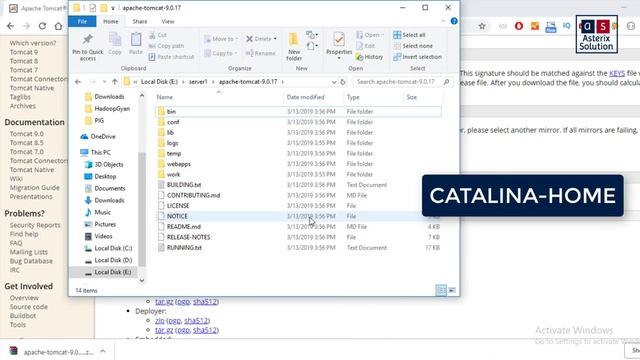Select the webapps folder
The width and height of the screenshot is (640, 360).
298,164
